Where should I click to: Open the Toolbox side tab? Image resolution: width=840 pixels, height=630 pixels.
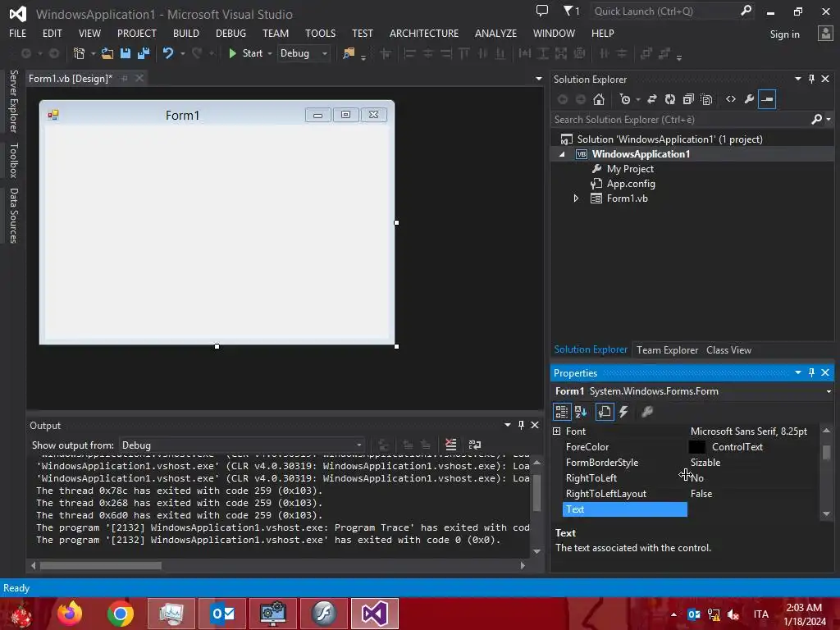click(x=13, y=160)
